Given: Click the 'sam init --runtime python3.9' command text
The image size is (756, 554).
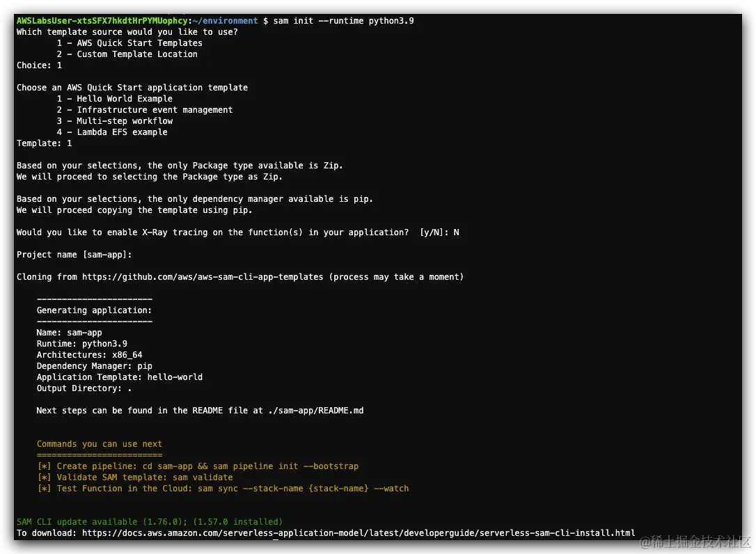Looking at the screenshot, I should (343, 21).
